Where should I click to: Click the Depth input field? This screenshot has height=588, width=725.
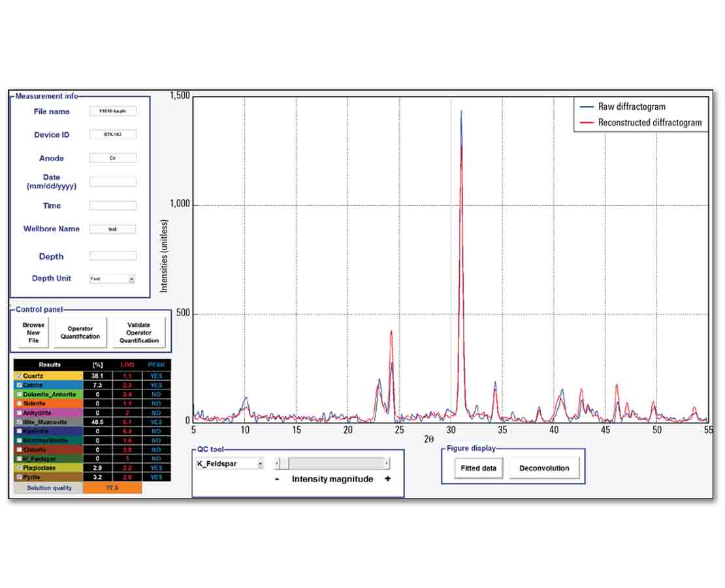[112, 256]
